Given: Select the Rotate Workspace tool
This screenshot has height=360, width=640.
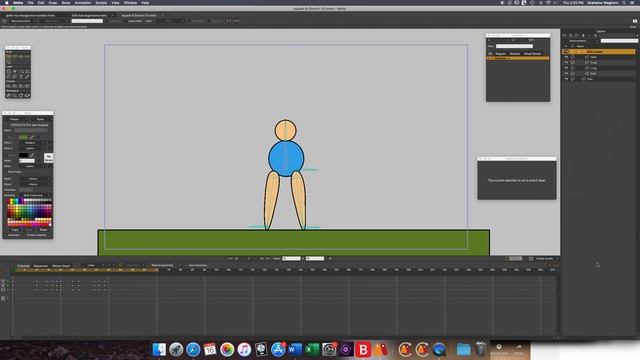Looking at the screenshot, I should (21, 95).
